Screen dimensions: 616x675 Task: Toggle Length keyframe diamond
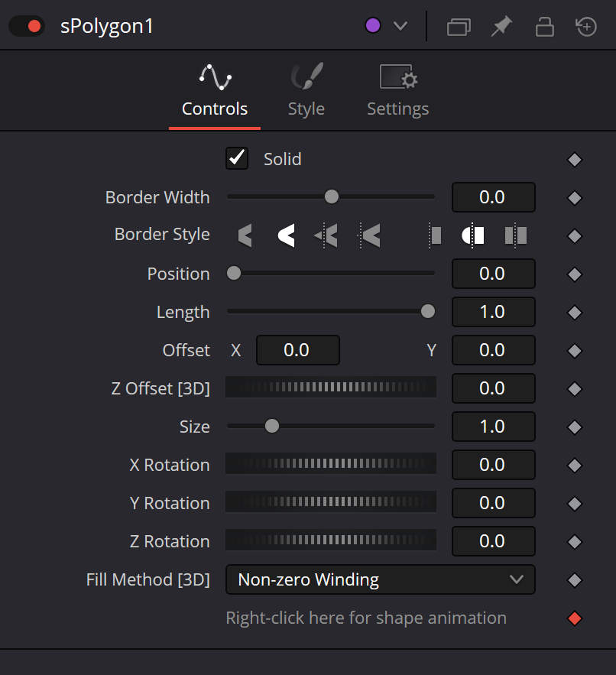[575, 313]
